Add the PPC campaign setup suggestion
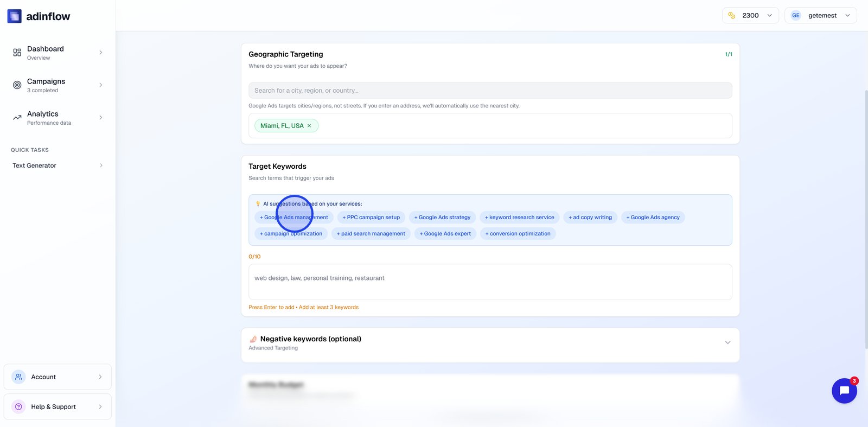This screenshot has width=868, height=427. tap(371, 218)
